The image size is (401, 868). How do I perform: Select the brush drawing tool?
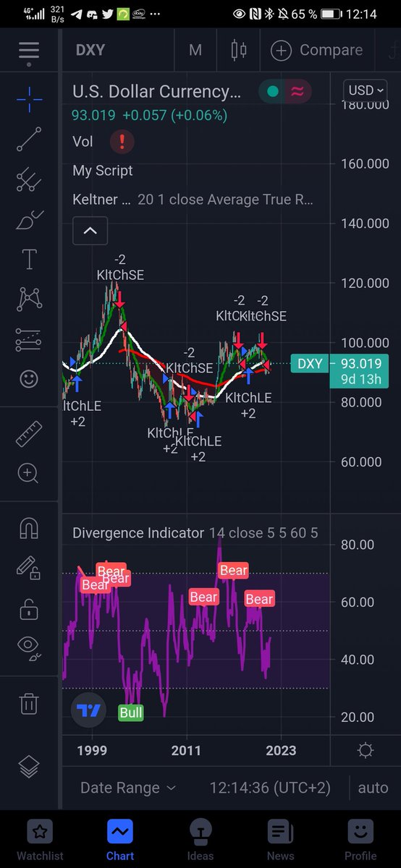[x=29, y=219]
